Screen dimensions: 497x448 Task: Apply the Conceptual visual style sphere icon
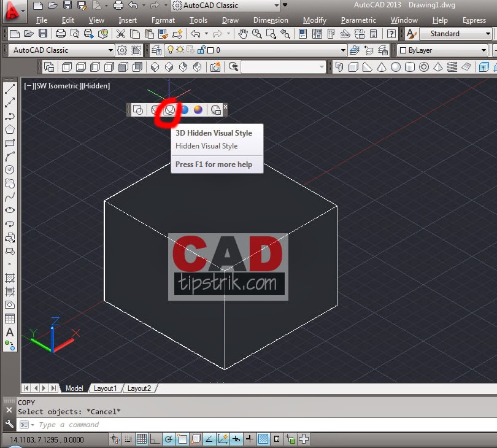pyautogui.click(x=199, y=110)
